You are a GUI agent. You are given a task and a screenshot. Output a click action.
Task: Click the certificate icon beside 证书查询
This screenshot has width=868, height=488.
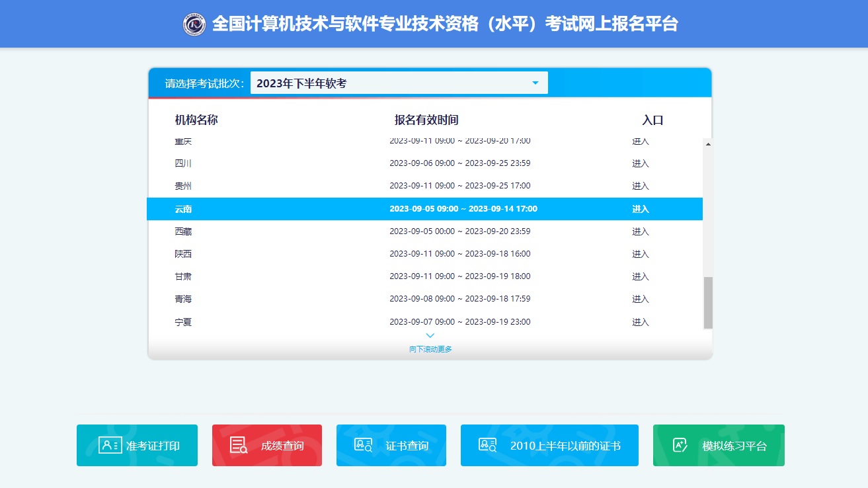(364, 445)
